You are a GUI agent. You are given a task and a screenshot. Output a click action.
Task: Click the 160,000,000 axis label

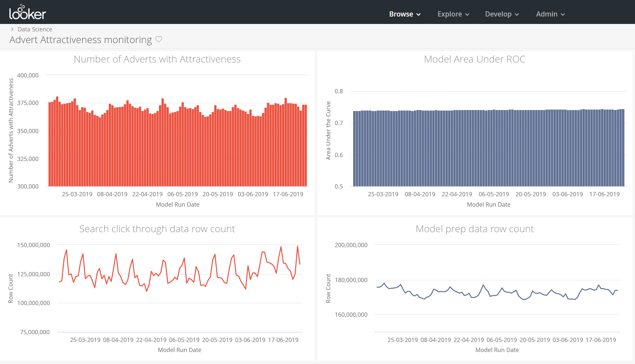351,314
